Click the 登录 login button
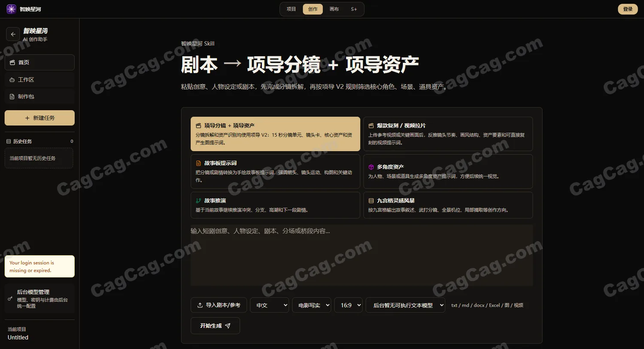 628,9
